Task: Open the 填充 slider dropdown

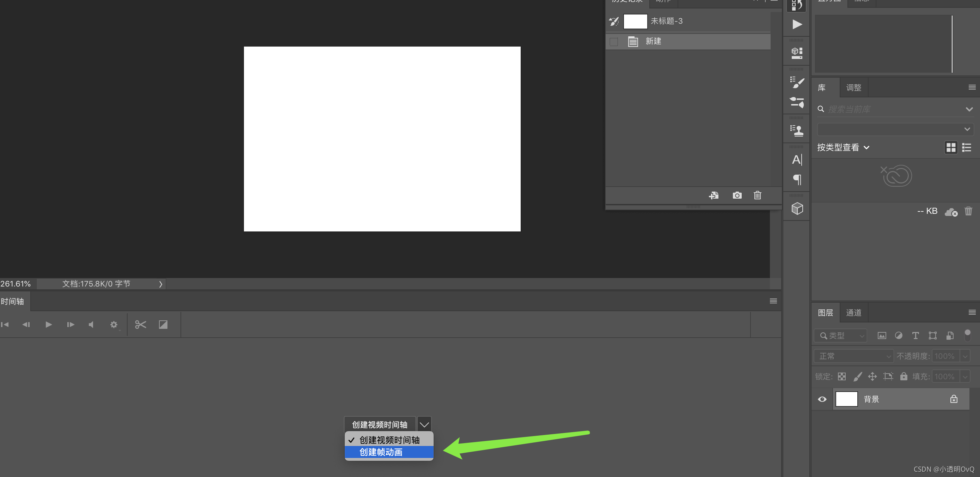Action: 965,376
